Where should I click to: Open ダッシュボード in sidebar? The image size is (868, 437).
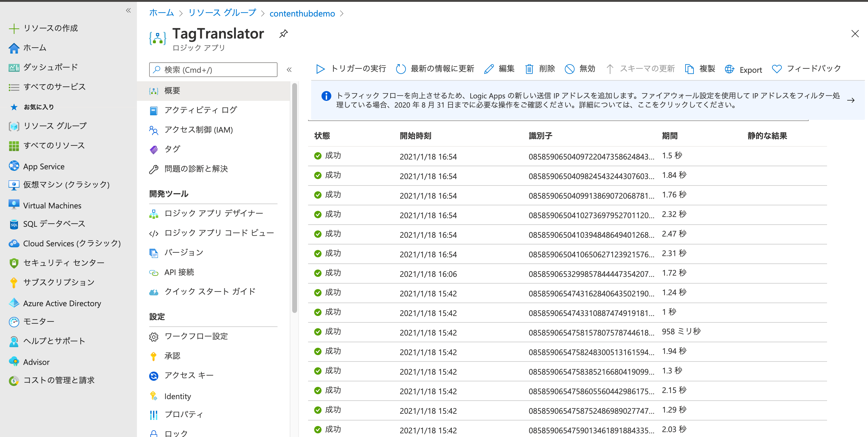(43, 68)
